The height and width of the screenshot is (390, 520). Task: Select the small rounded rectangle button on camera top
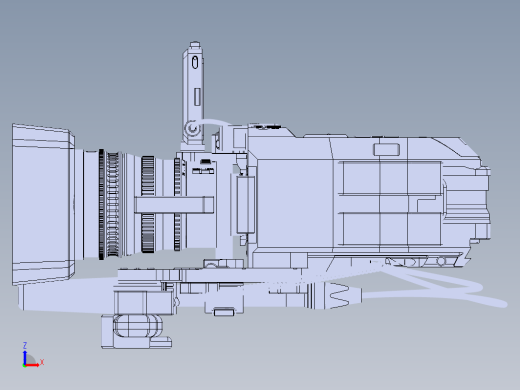386,150
